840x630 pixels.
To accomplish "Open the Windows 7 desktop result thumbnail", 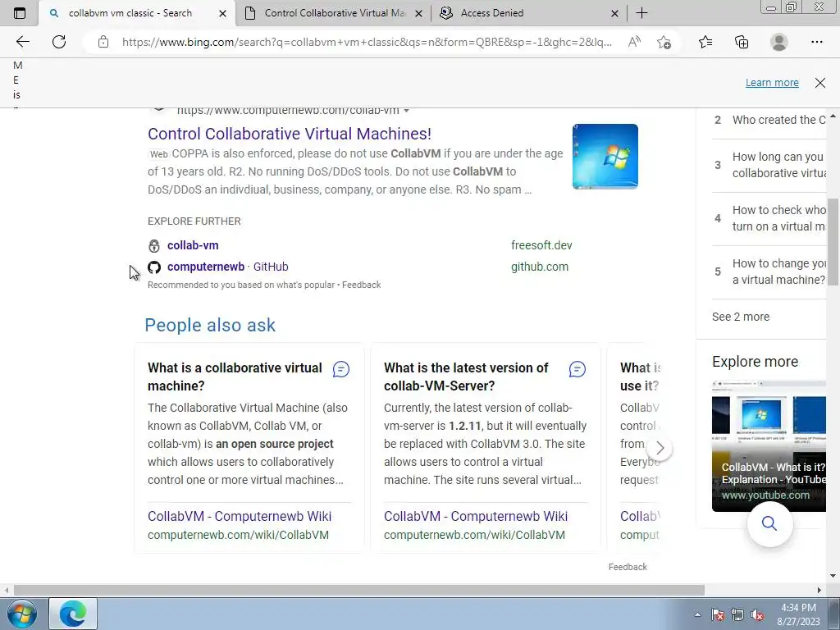I will [x=605, y=157].
